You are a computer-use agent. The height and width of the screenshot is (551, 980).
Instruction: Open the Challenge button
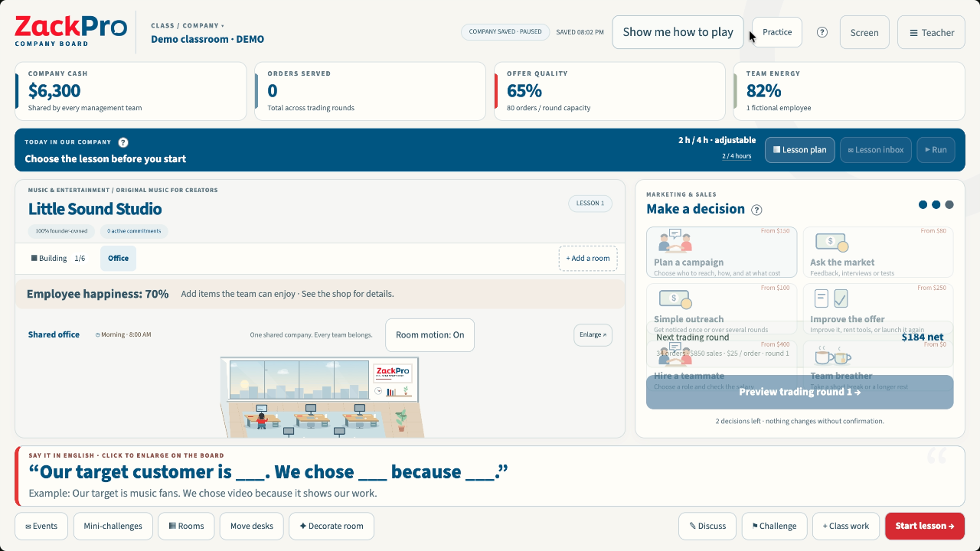[774, 526]
